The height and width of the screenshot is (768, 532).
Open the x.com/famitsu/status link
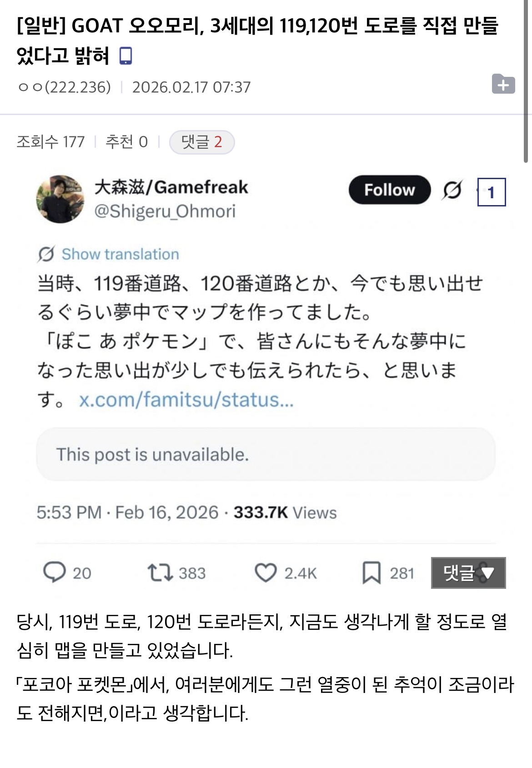pos(186,400)
